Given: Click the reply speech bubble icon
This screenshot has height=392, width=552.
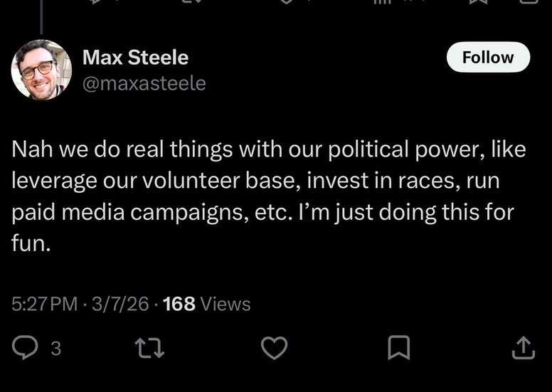Looking at the screenshot, I should [x=25, y=348].
